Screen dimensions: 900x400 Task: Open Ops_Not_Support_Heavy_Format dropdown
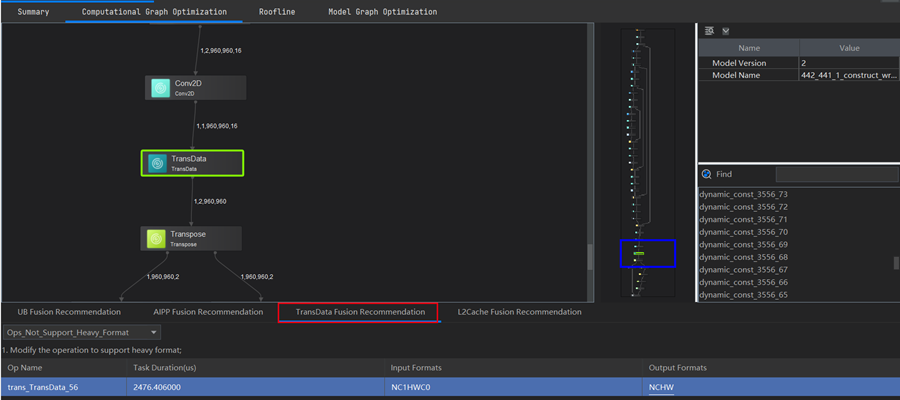pyautogui.click(x=82, y=333)
